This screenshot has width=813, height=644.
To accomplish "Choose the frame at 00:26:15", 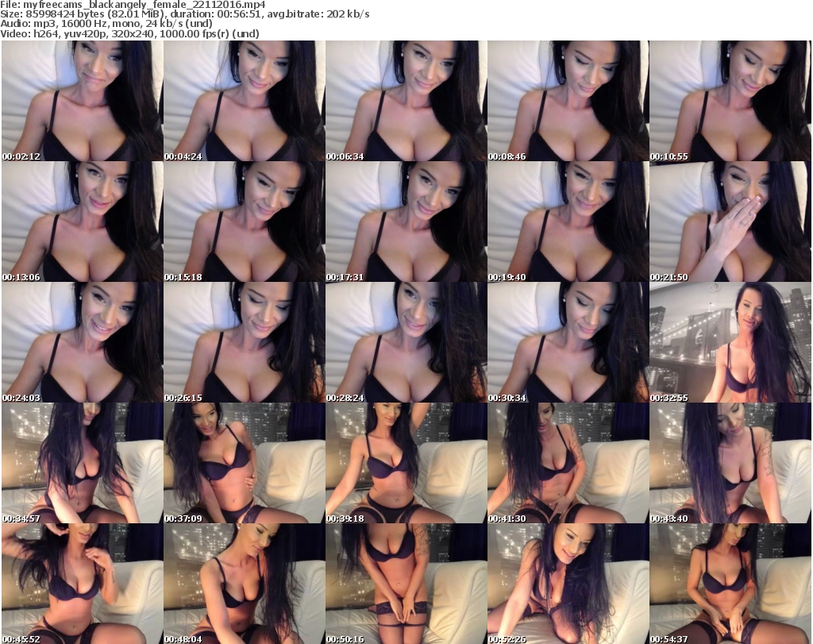I will (245, 342).
